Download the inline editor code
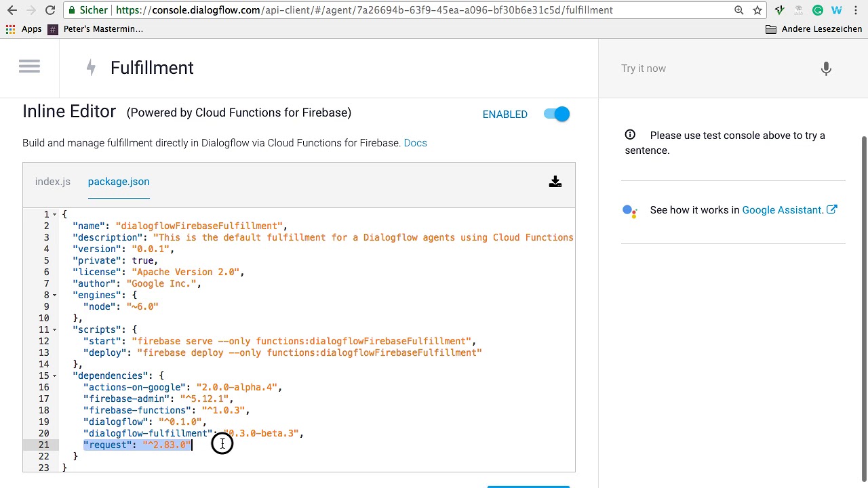This screenshot has height=488, width=868. coord(555,182)
